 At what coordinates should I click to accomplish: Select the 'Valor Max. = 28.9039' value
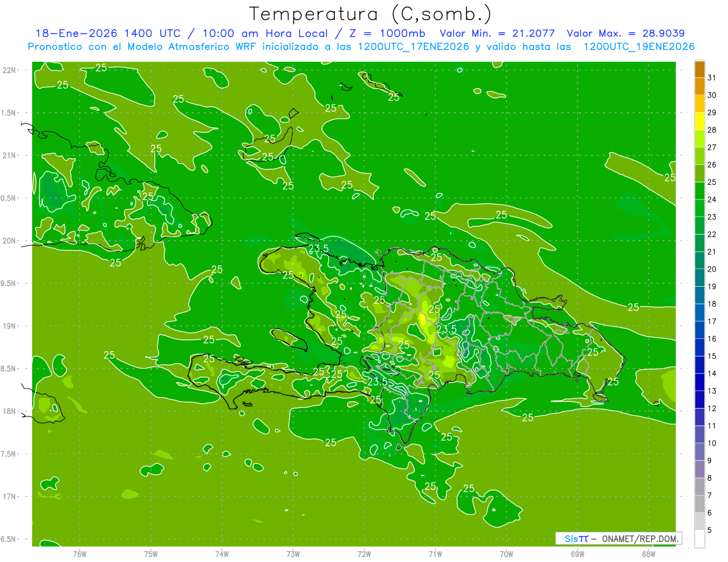click(x=625, y=33)
